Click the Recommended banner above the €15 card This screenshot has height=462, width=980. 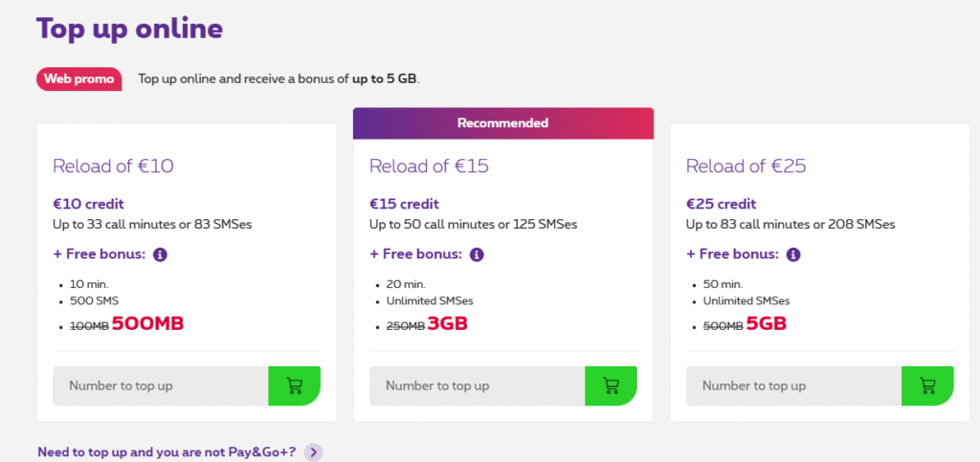click(x=502, y=122)
